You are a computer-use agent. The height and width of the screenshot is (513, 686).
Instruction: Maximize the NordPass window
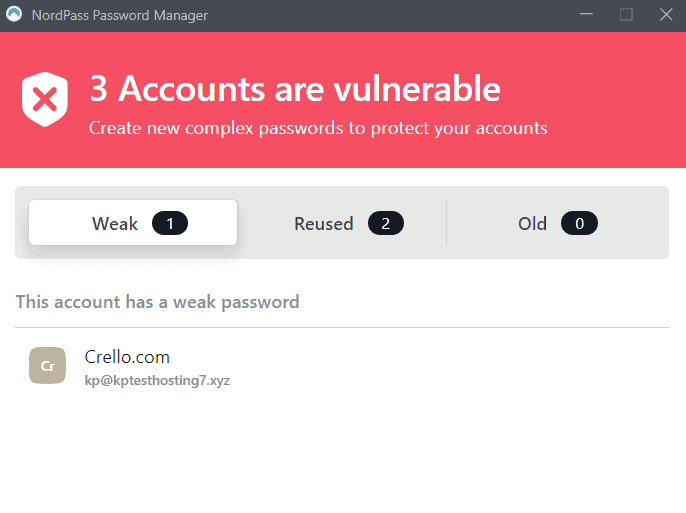tap(626, 15)
